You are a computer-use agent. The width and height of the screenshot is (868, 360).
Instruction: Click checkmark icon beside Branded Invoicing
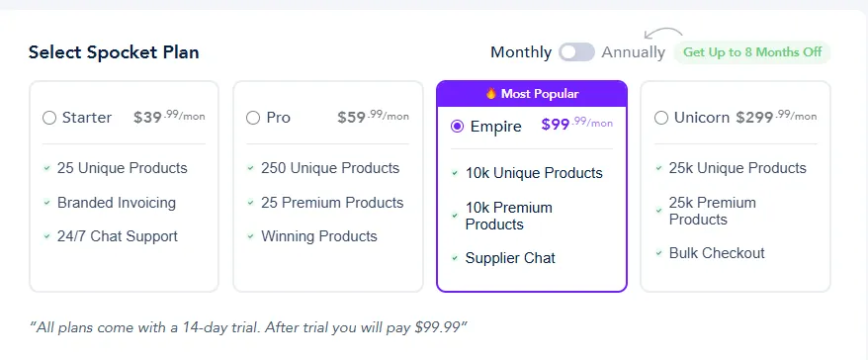[47, 203]
